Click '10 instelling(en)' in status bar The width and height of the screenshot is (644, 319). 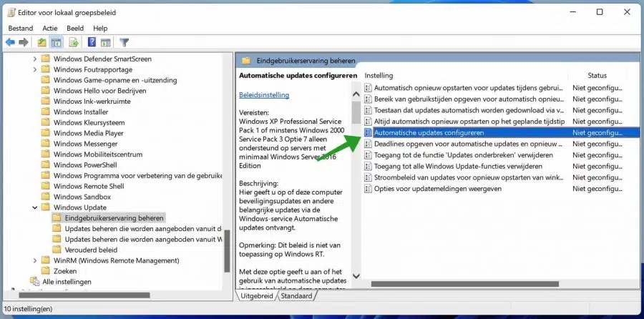pyautogui.click(x=28, y=309)
